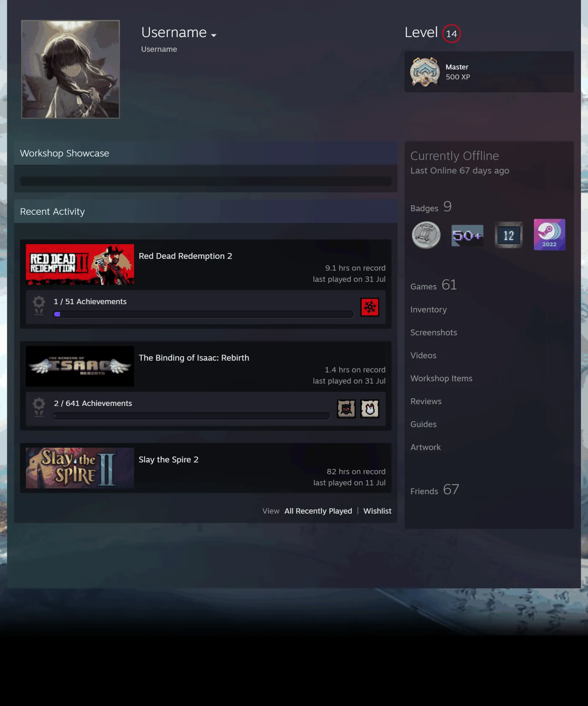This screenshot has height=706, width=588.
Task: Open the Friends 67 link
Action: (435, 490)
